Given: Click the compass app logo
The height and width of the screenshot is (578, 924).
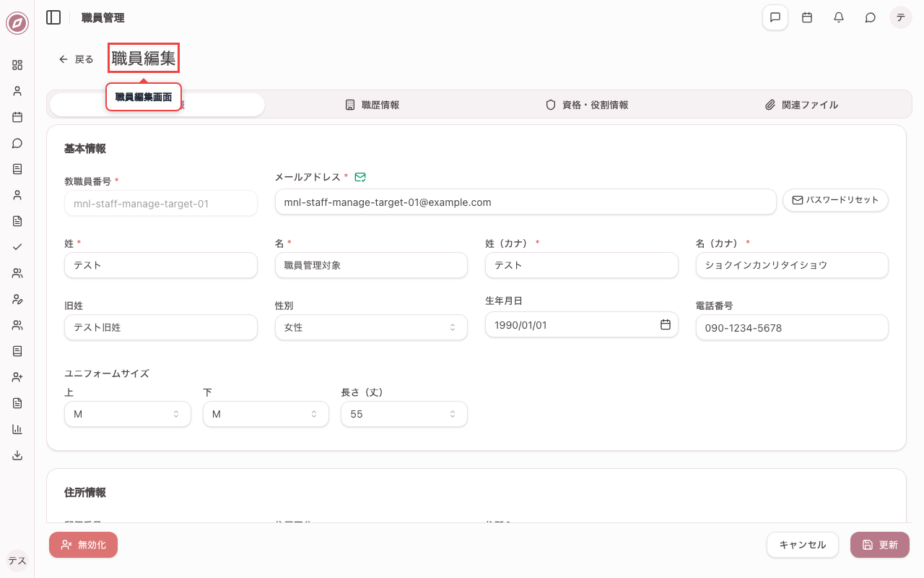Looking at the screenshot, I should pos(17,23).
